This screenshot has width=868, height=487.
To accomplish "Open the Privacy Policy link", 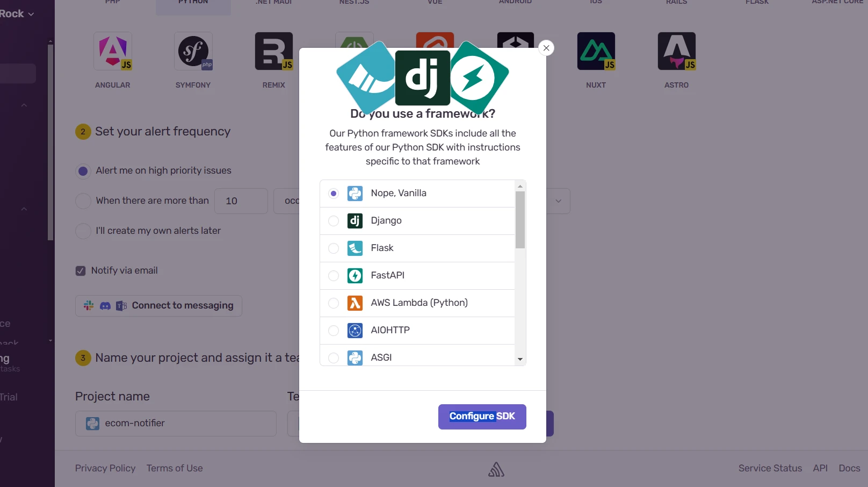I will tap(105, 468).
